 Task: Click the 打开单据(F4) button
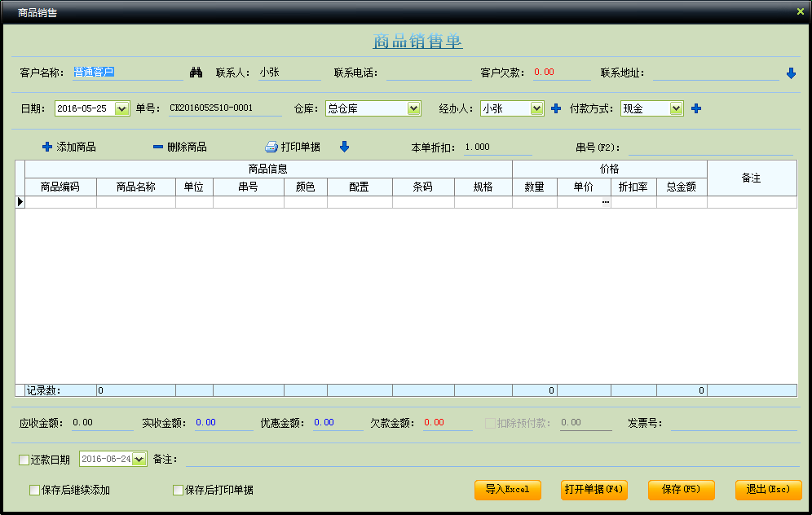pyautogui.click(x=594, y=490)
